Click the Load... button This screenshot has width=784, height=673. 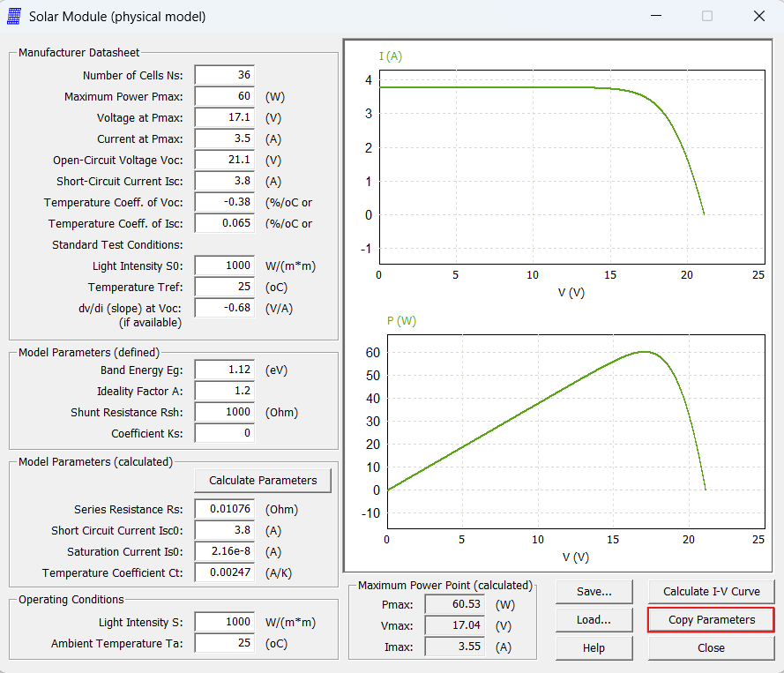click(x=594, y=620)
